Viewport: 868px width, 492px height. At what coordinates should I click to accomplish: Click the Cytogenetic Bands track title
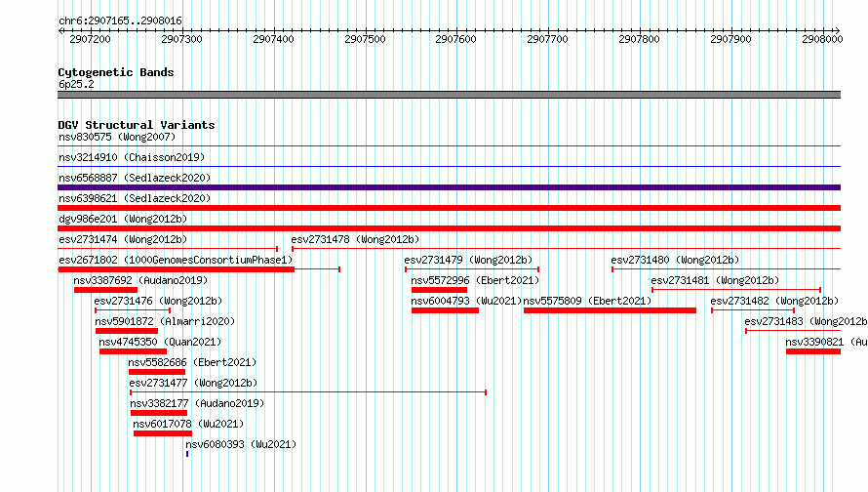(116, 72)
